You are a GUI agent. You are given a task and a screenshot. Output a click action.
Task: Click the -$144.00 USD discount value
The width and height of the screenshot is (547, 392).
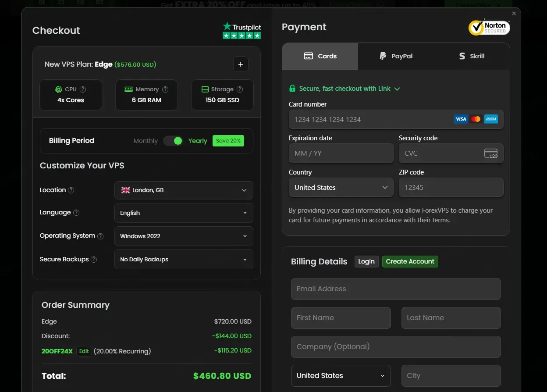coord(233,336)
